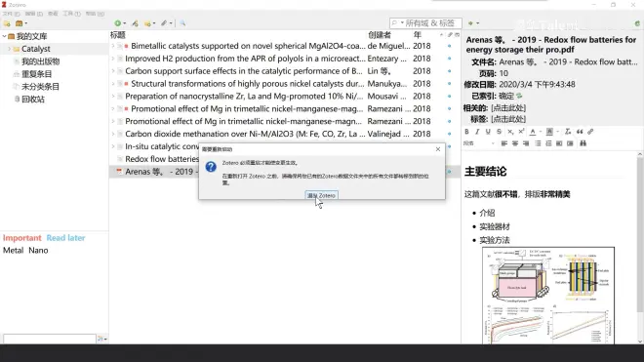Image resolution: width=644 pixels, height=362 pixels.
Task: Open the 段落 paragraph format dropdown
Action: tap(479, 143)
